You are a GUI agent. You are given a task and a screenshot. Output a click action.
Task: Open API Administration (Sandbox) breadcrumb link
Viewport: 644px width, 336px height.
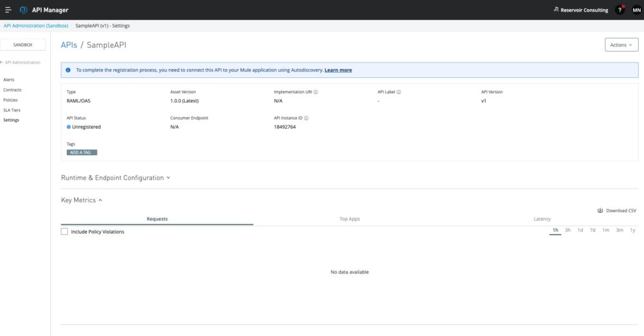pyautogui.click(x=35, y=26)
